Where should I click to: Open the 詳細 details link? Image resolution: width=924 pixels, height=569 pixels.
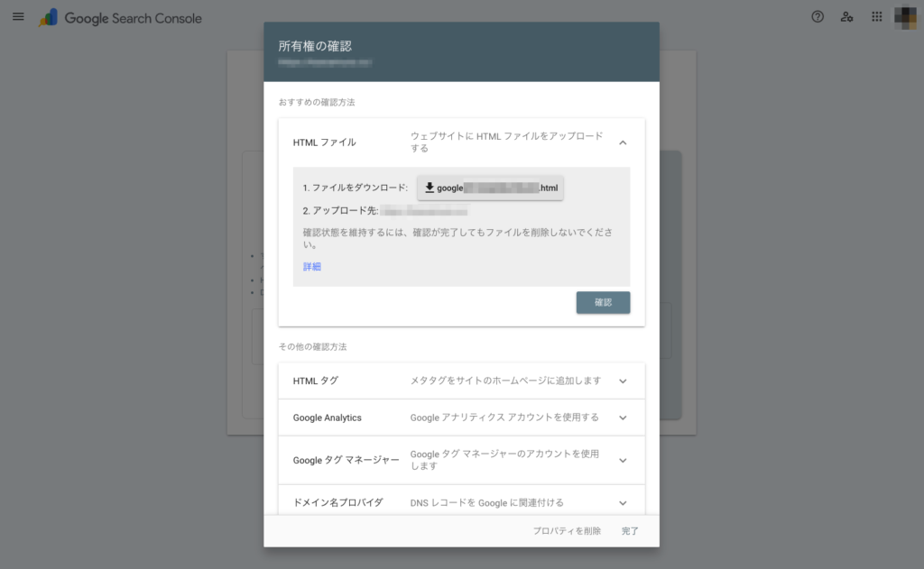(x=311, y=266)
